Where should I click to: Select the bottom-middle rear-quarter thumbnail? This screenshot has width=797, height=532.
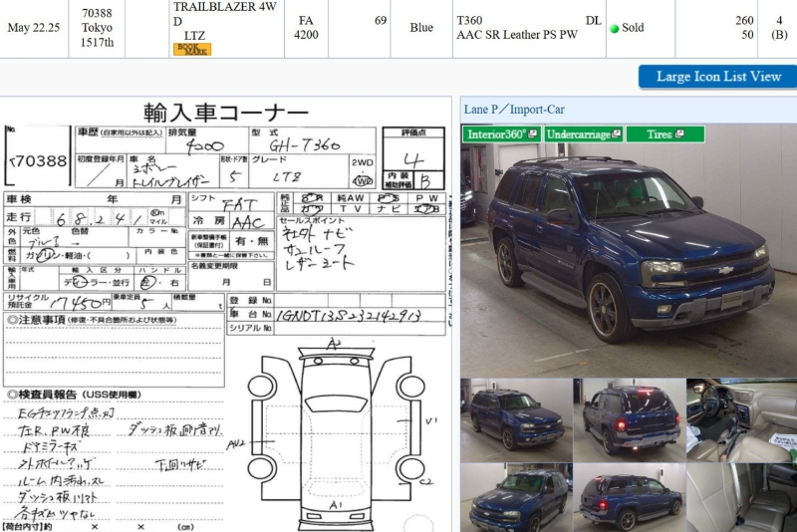click(x=628, y=498)
